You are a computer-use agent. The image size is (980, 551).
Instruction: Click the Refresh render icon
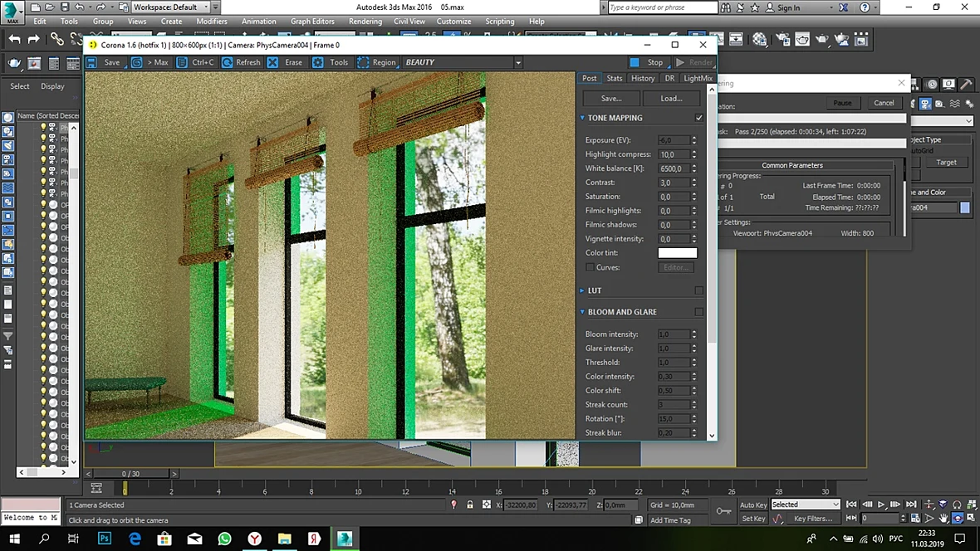click(x=228, y=62)
